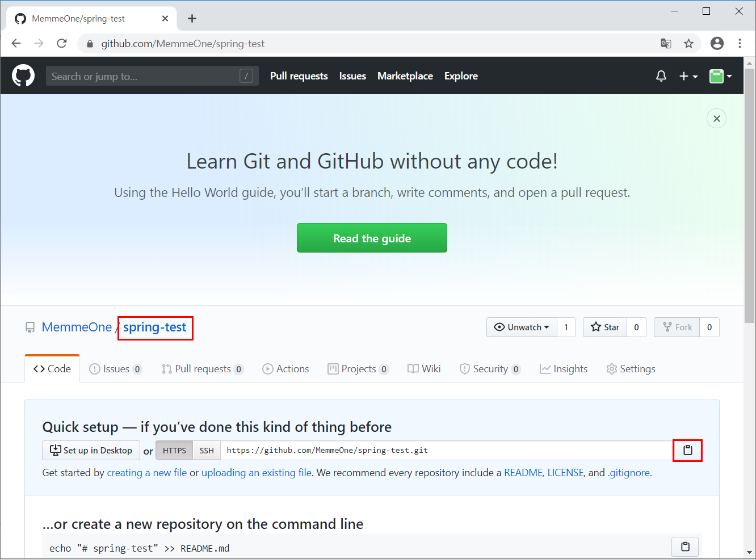756x559 pixels.
Task: Click the scrollbar down arrow
Action: click(x=749, y=552)
